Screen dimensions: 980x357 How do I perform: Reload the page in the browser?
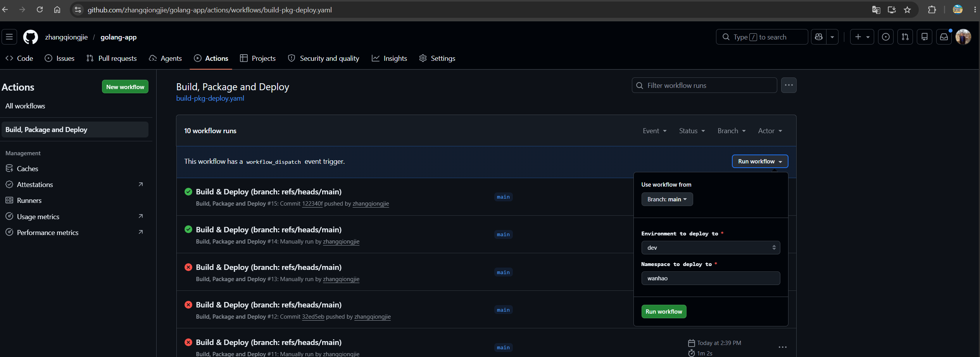40,10
